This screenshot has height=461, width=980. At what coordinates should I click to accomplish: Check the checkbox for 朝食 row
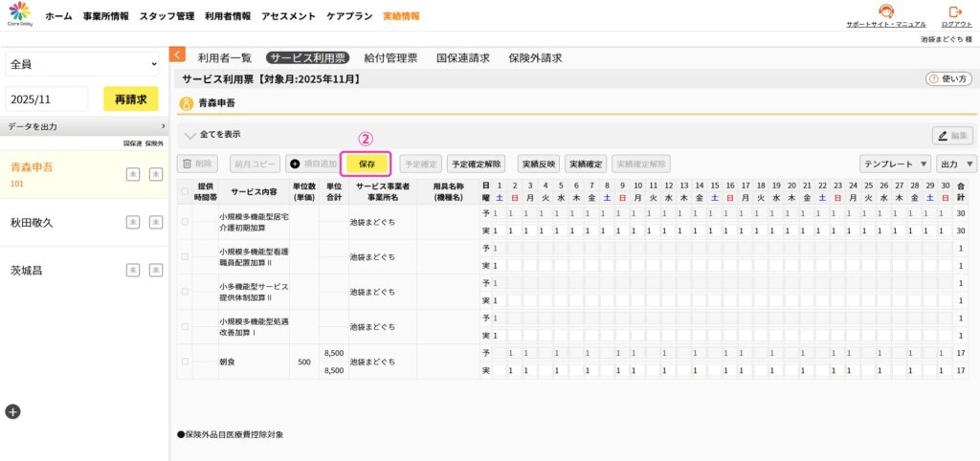186,362
